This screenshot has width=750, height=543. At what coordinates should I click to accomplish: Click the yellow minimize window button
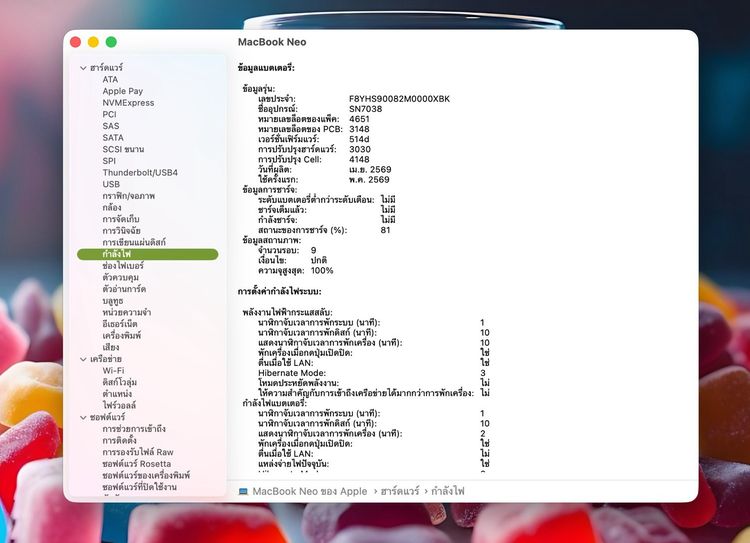pyautogui.click(x=93, y=42)
